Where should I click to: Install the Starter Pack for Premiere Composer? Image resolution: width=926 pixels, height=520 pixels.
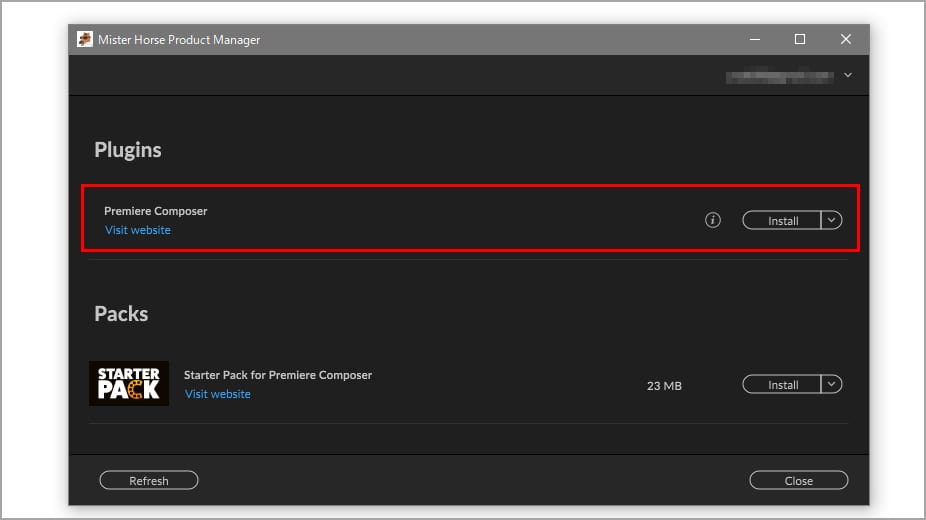point(782,384)
